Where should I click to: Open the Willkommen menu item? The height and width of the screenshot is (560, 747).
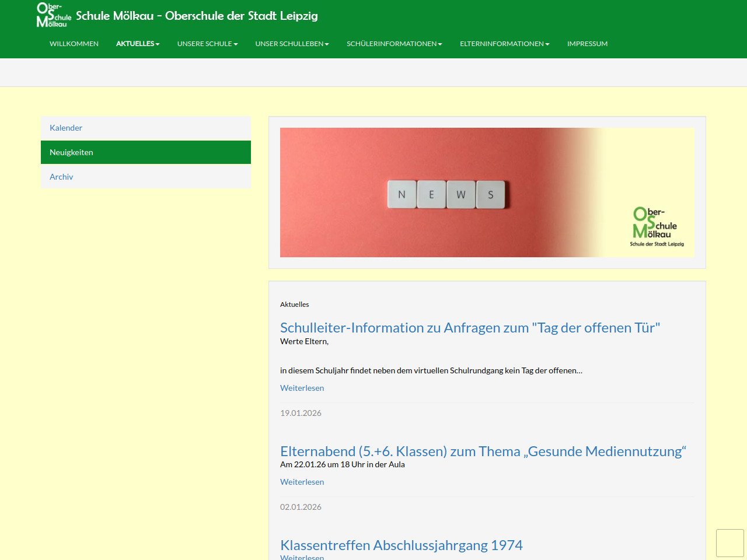click(74, 44)
